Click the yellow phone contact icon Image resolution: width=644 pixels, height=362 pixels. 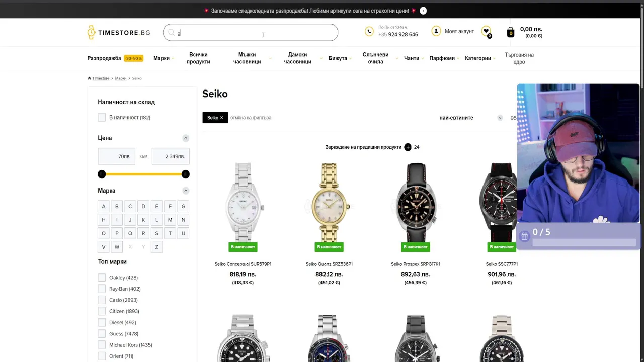[x=369, y=31]
